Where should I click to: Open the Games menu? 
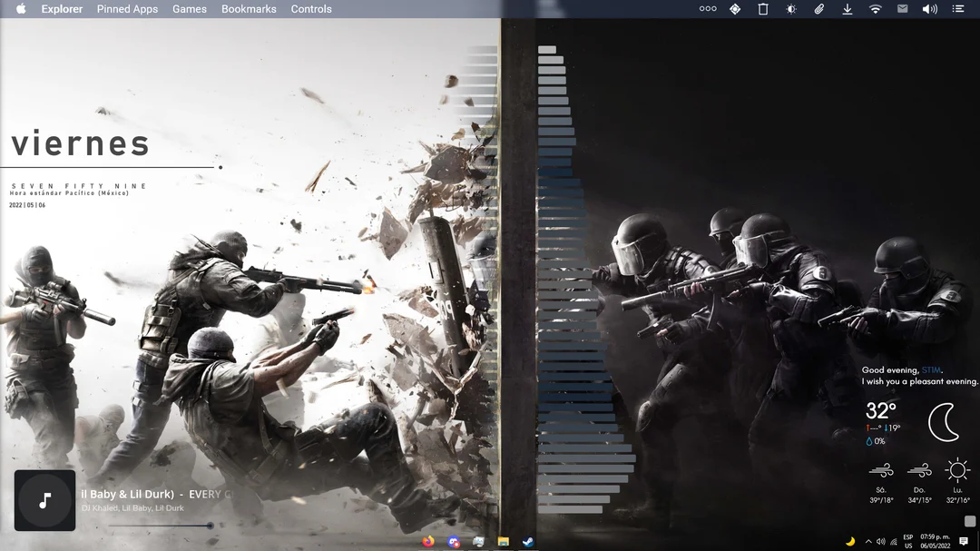point(190,9)
